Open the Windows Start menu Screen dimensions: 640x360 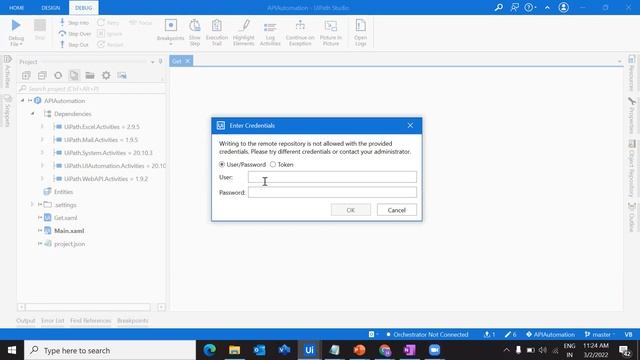(x=12, y=350)
